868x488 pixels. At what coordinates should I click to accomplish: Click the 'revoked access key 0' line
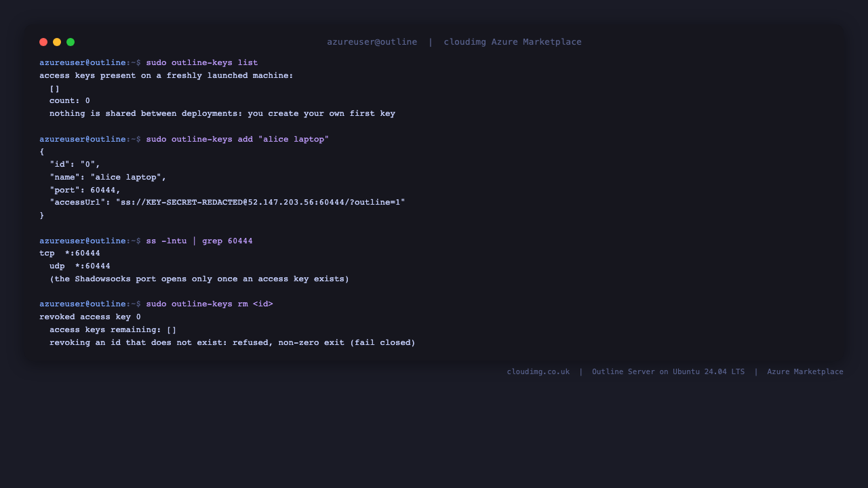coord(90,317)
